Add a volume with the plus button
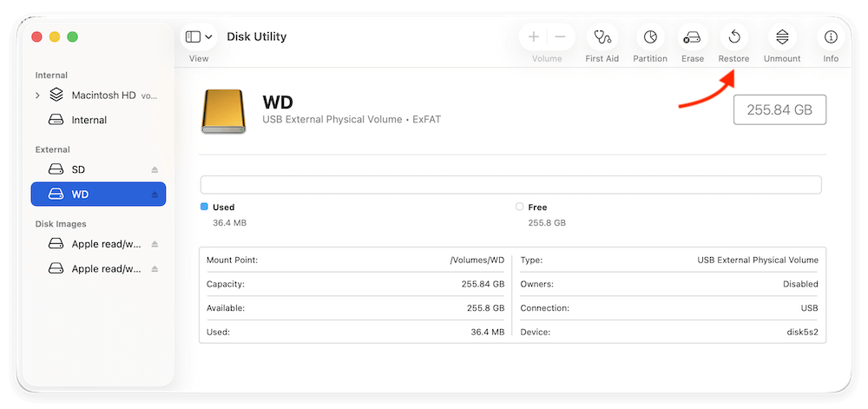Image resolution: width=868 pixels, height=409 pixels. pos(534,37)
